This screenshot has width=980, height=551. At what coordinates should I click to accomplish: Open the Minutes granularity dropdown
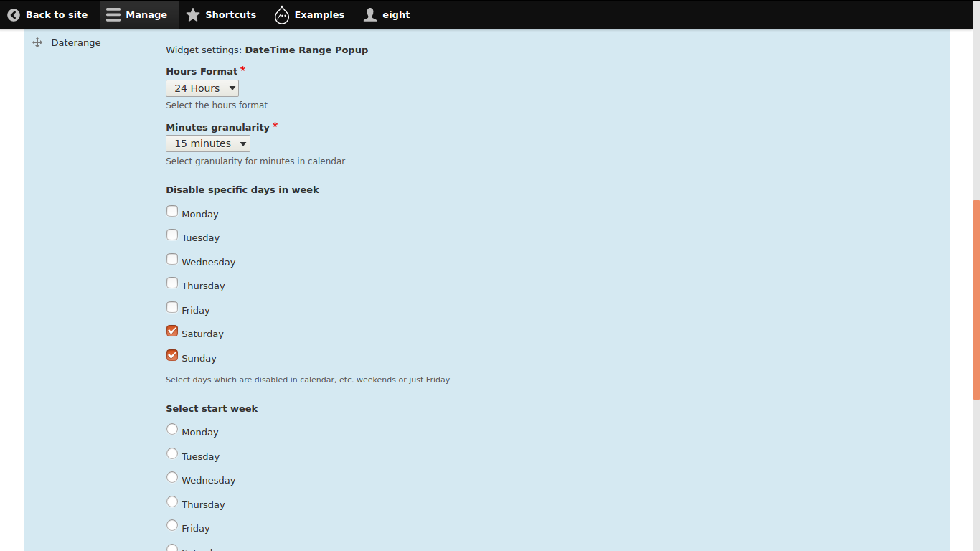(x=207, y=143)
